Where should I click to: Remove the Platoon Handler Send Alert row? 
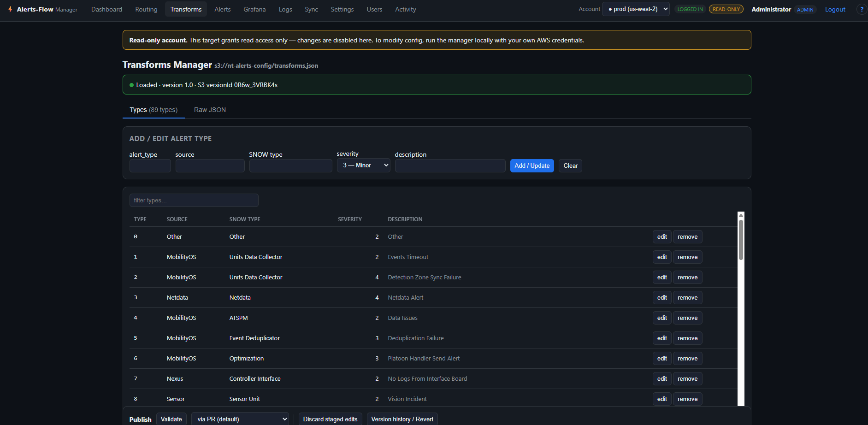point(687,358)
